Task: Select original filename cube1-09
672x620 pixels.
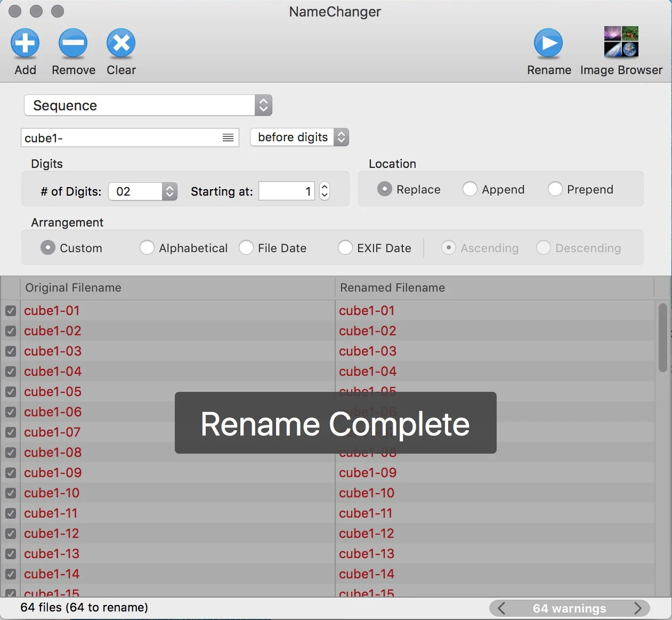Action: [x=53, y=472]
